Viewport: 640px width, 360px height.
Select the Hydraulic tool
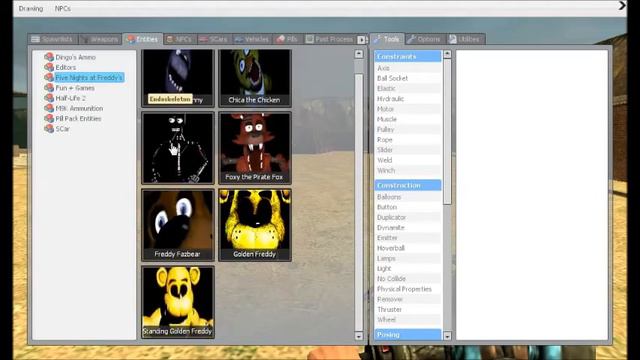pyautogui.click(x=408, y=99)
